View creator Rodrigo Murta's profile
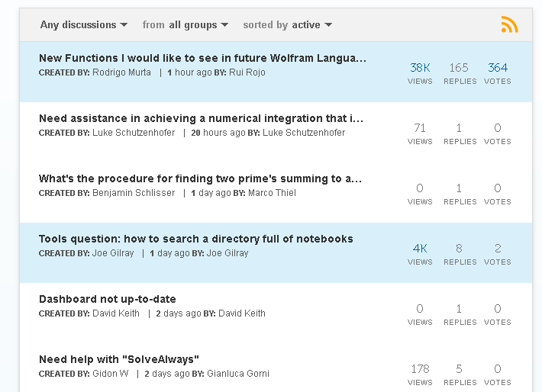Viewport: 542px width, 392px height. click(121, 72)
